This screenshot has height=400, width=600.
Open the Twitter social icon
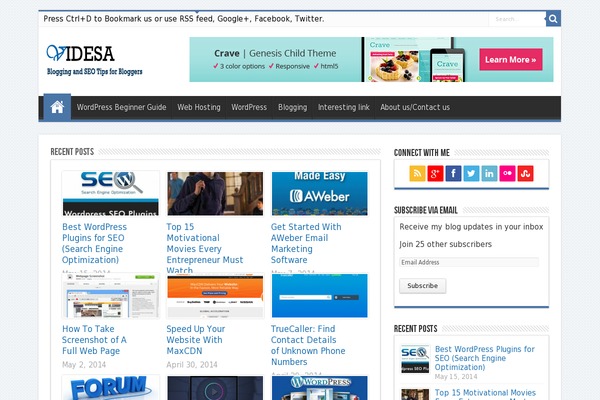[471, 173]
